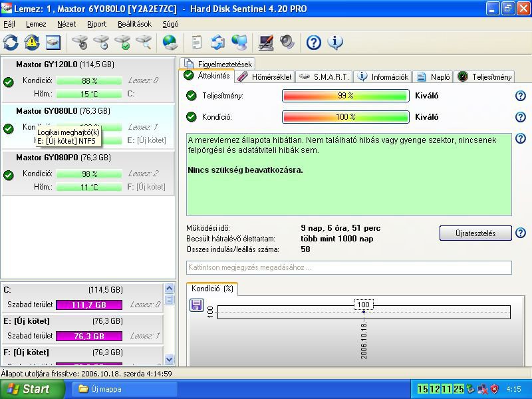Click the Start button
The width and height of the screenshot is (532, 399).
[x=32, y=389]
